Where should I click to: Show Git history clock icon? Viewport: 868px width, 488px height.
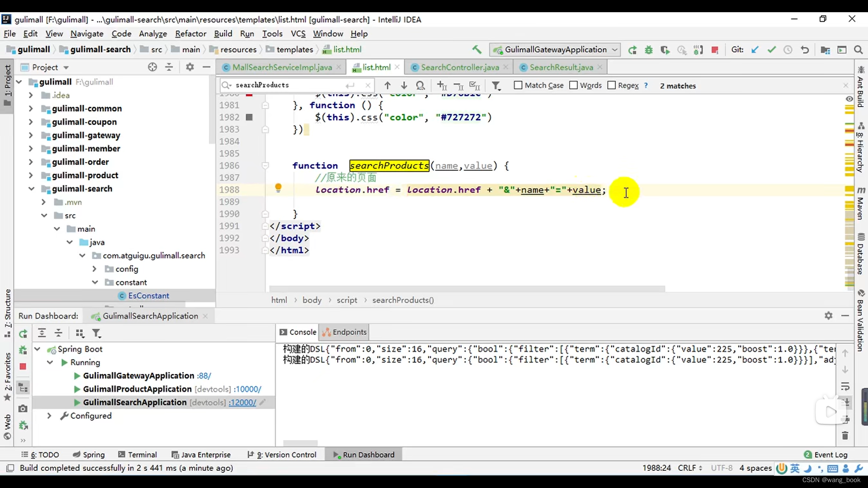coord(788,50)
